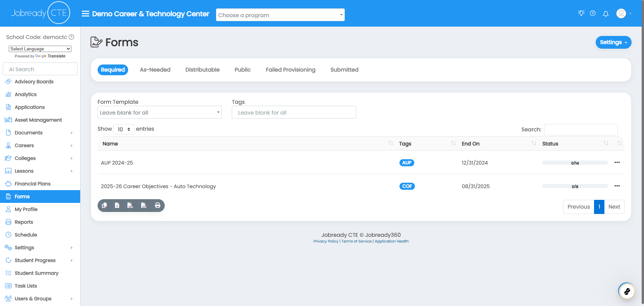Click the Previous pagination button
644x306 pixels.
(x=579, y=207)
